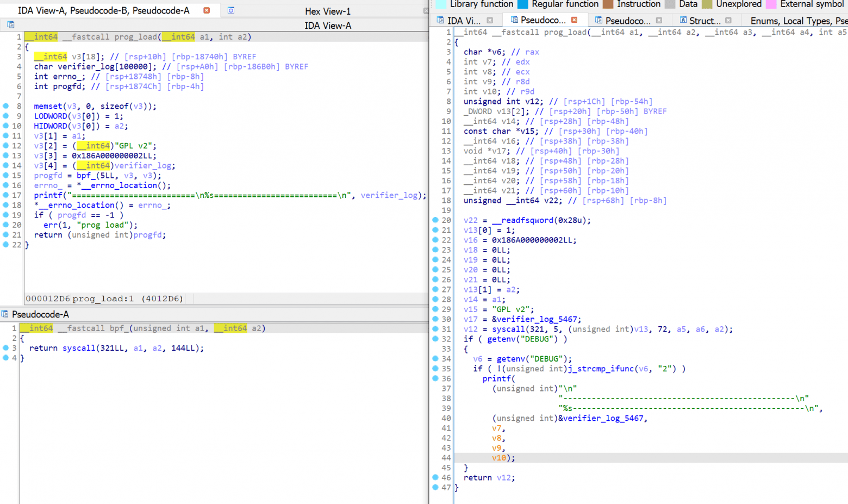Click the Hex View-1 tab icon
Screen dimensions: 848x504
coord(231,10)
